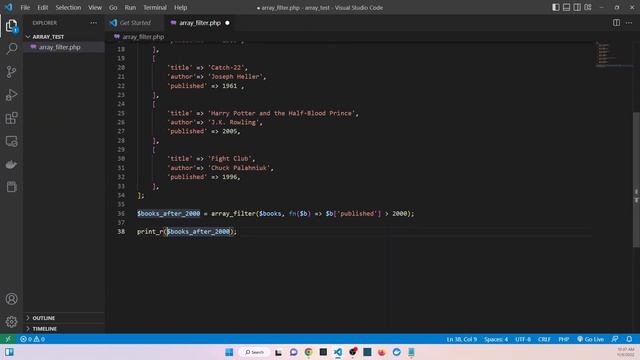Switch to the Get Started tab

tap(135, 23)
